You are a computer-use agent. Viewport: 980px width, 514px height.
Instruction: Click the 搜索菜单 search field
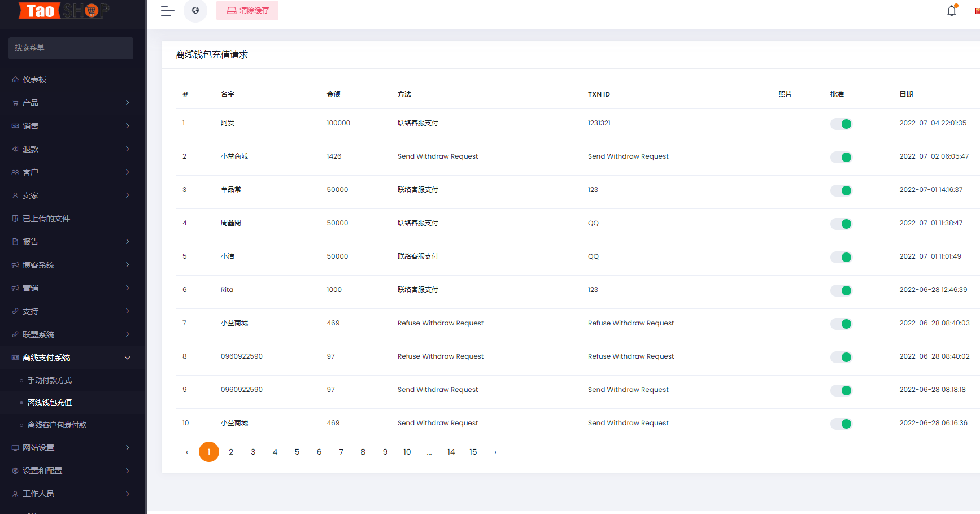70,48
